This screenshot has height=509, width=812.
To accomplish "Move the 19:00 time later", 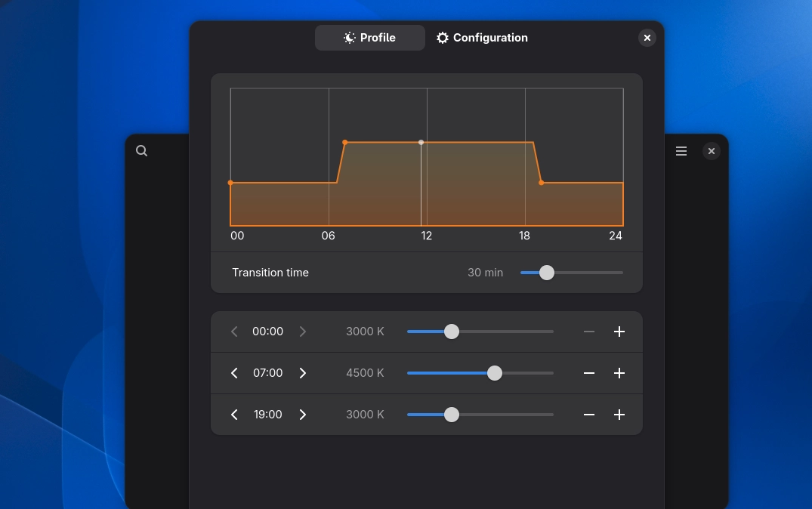I will pyautogui.click(x=302, y=415).
